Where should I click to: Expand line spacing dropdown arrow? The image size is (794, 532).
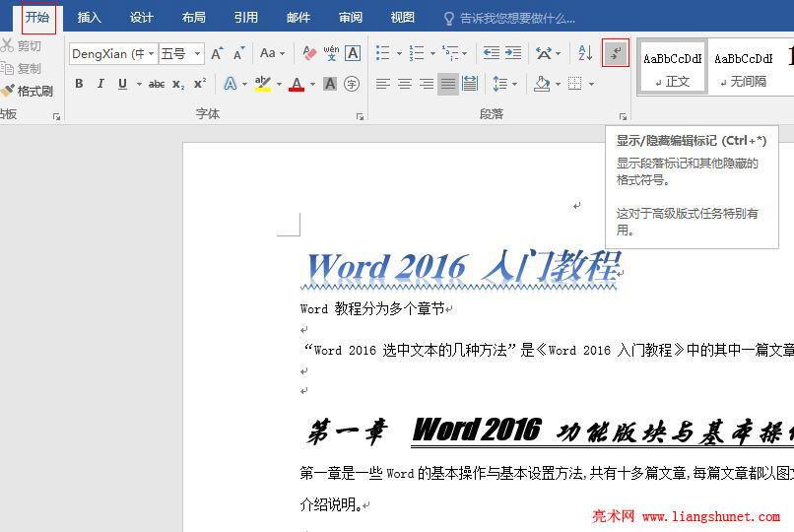coord(514,84)
